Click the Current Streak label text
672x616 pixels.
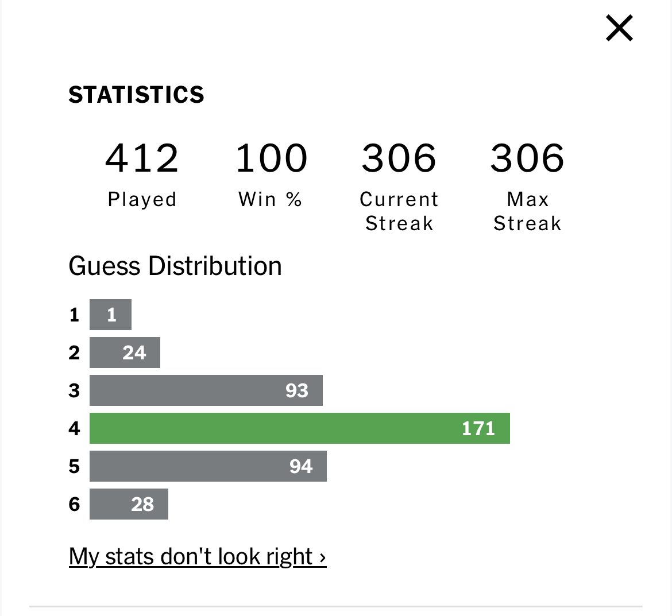[399, 211]
